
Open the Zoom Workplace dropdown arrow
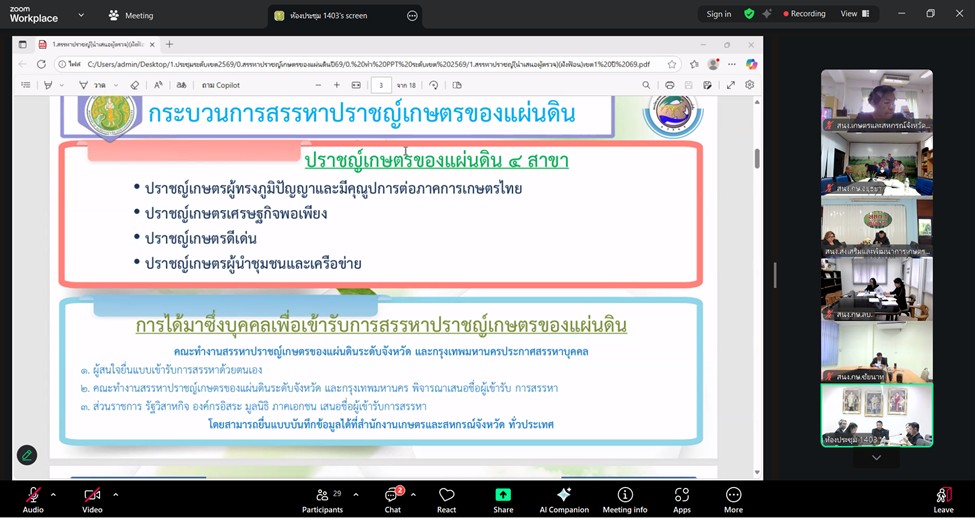point(80,15)
